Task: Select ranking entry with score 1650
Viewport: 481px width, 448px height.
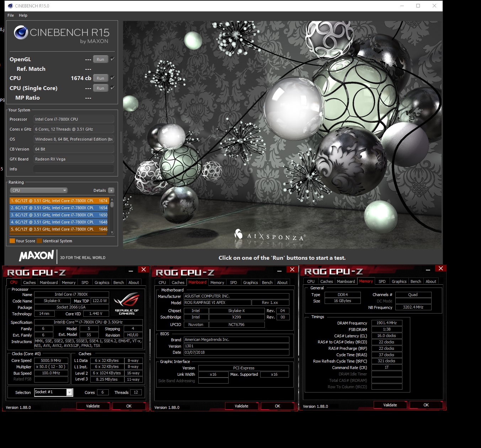Action: coord(59,215)
